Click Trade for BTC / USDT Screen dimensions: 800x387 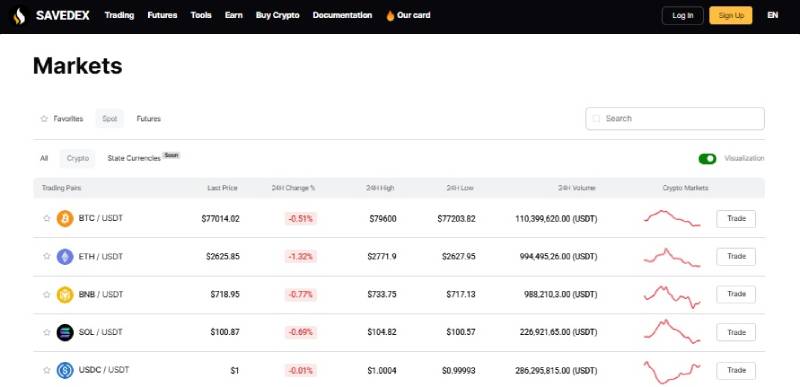736,219
